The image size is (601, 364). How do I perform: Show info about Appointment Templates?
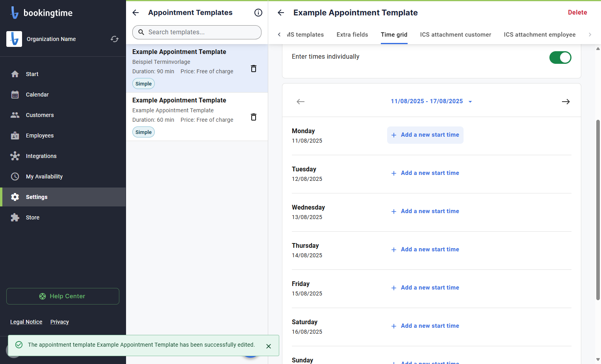[x=258, y=13]
